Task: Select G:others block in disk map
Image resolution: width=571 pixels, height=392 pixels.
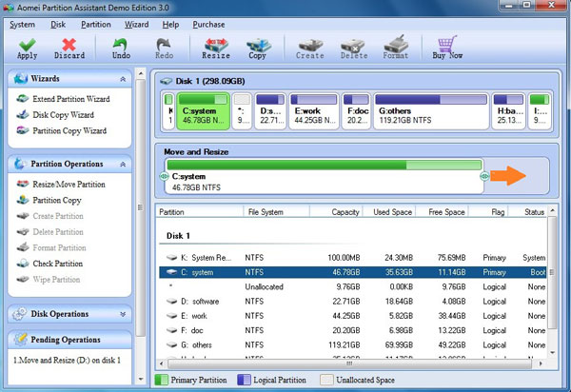Action: coord(431,111)
